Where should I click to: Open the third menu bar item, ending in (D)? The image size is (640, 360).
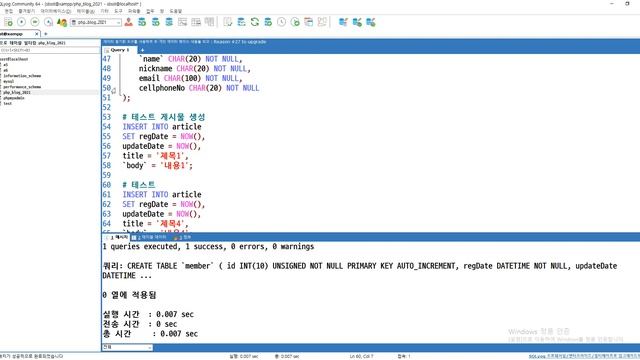pyautogui.click(x=56, y=11)
